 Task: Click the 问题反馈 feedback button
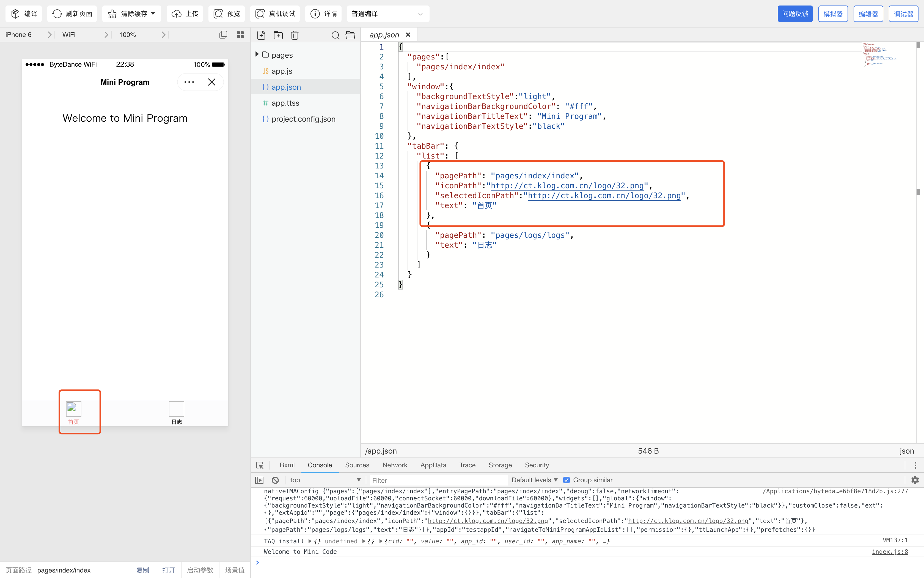[x=795, y=14]
